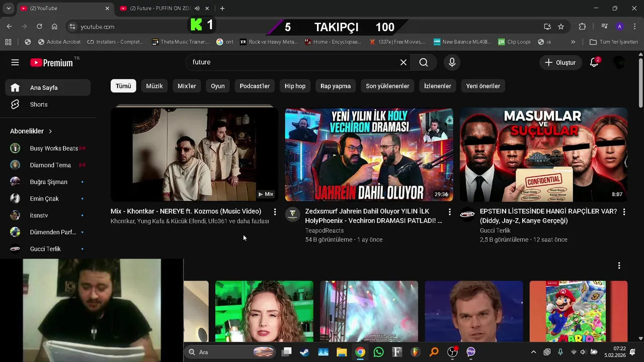Open Chrome extensions puzzle icon
The width and height of the screenshot is (644, 362).
tap(582, 27)
